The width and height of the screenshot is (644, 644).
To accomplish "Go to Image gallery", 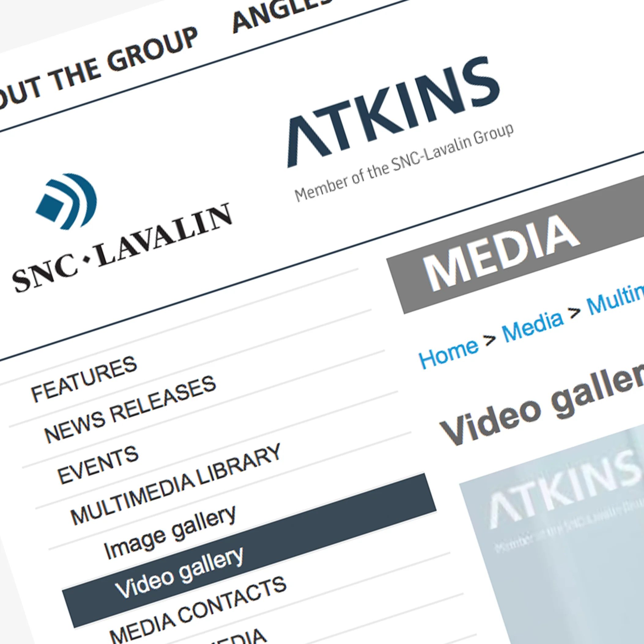I will (x=170, y=532).
